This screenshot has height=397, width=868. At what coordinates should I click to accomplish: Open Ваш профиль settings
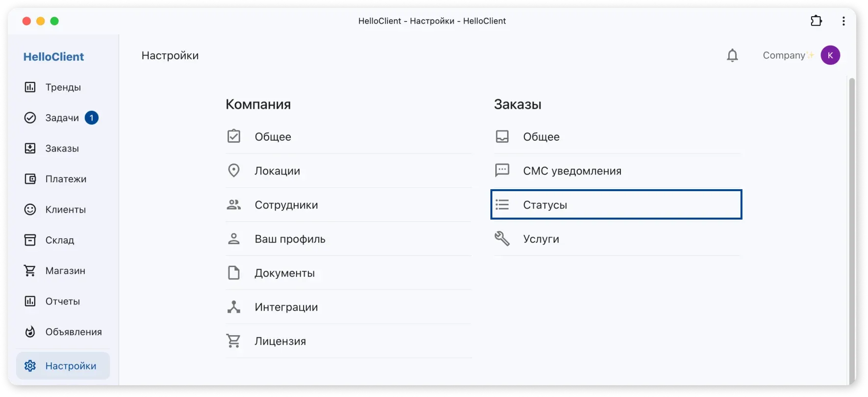pos(349,239)
